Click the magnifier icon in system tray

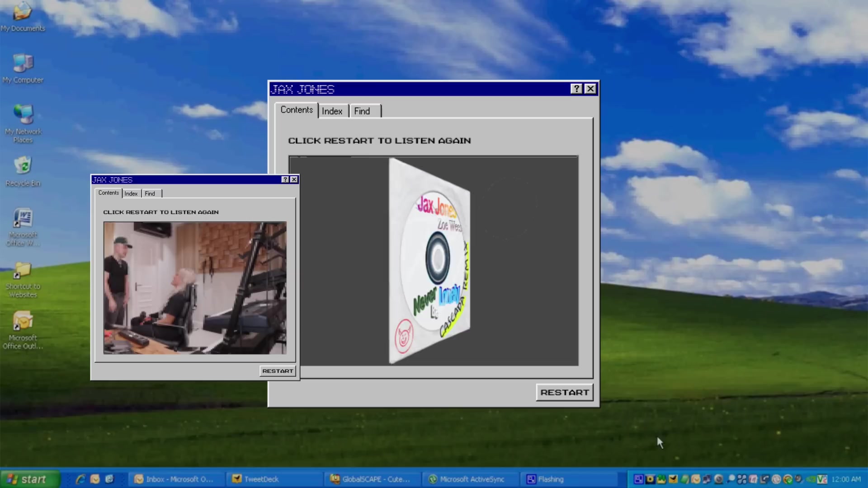coord(731,479)
